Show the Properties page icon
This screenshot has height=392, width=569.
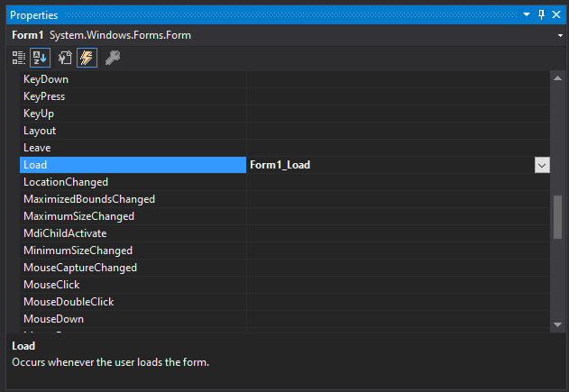65,58
